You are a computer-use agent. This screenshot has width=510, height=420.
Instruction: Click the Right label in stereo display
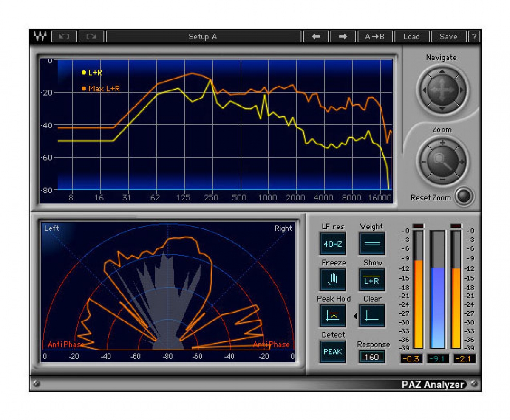pyautogui.click(x=283, y=228)
